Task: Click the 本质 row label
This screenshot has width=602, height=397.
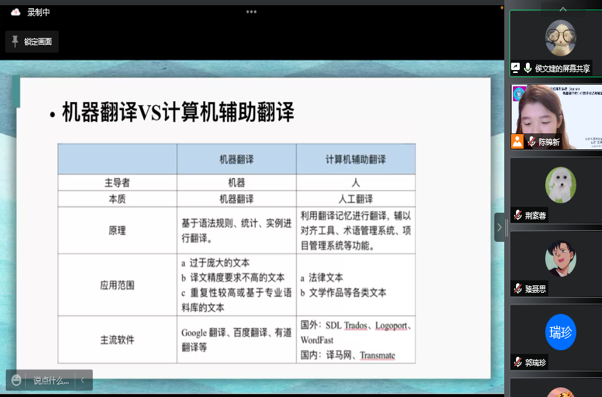Action: click(117, 199)
